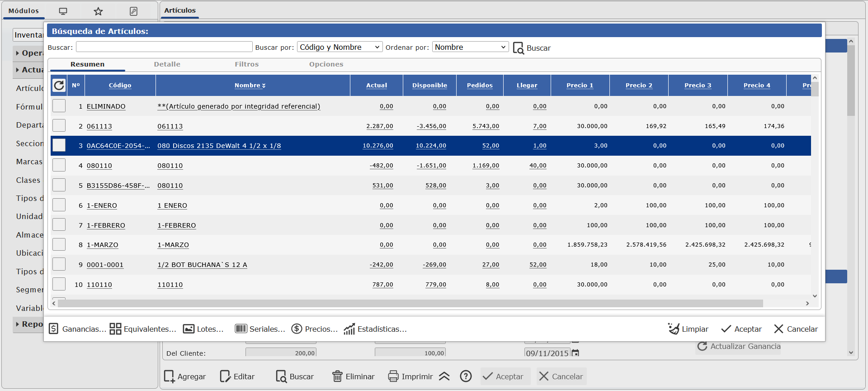
Task: Open Precios dollar icon button
Action: [315, 329]
